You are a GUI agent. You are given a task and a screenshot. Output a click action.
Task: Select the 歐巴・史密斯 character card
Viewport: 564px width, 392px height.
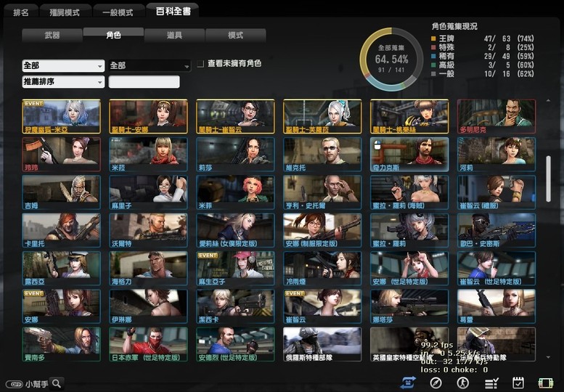496,231
